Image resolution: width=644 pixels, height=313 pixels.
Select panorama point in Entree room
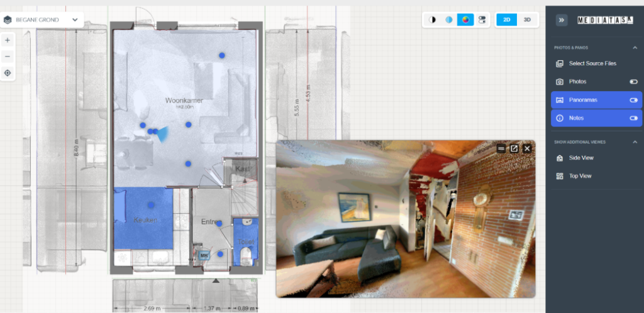[x=219, y=224]
